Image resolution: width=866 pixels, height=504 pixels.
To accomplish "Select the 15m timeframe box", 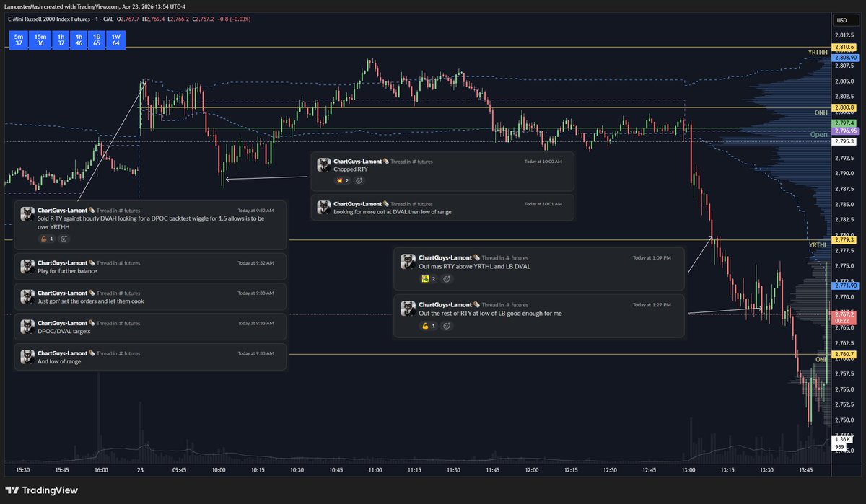I will 39,40.
